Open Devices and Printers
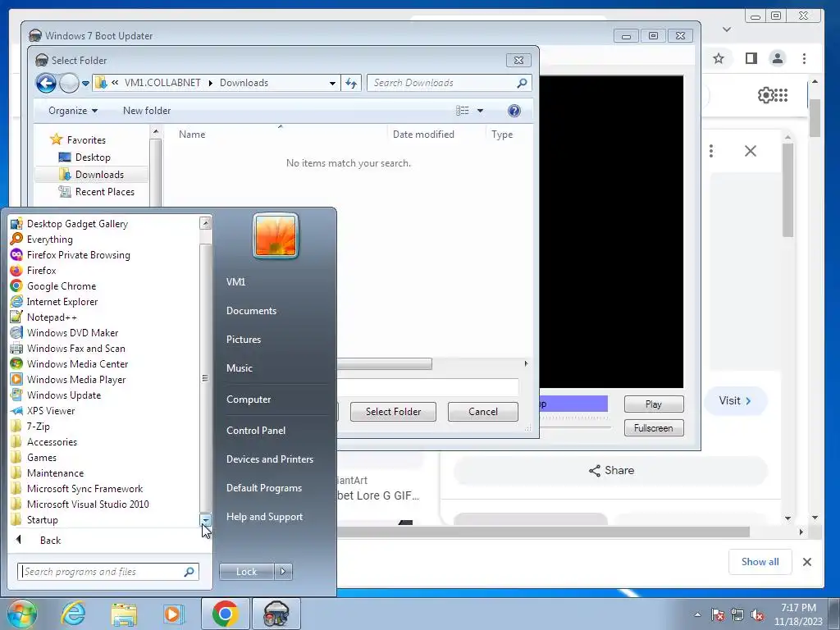This screenshot has height=630, width=840. [x=270, y=459]
